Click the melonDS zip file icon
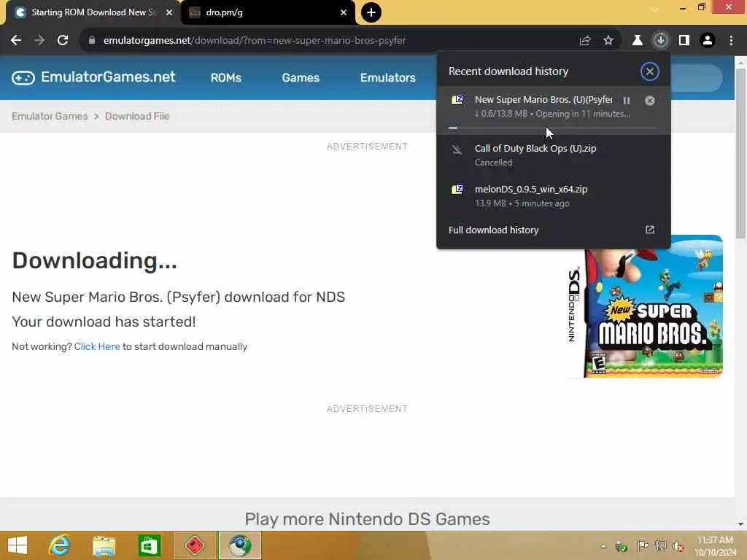747x560 pixels. pos(457,189)
